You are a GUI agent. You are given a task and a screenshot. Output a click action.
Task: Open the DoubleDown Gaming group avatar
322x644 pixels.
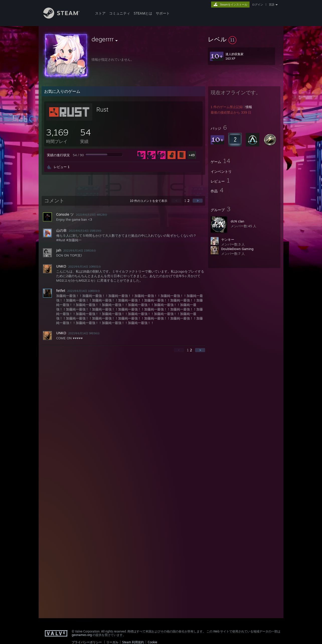[215, 250]
